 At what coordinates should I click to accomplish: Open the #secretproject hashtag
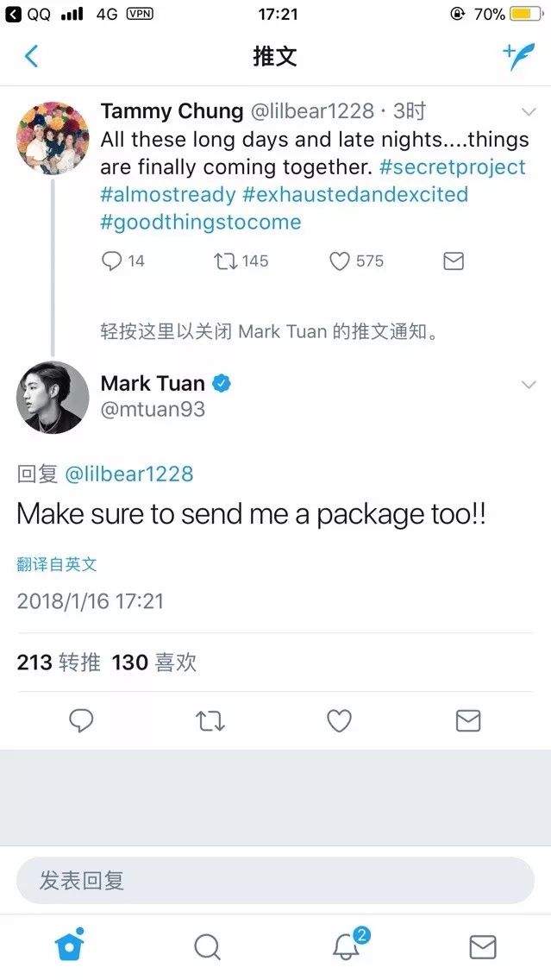[x=453, y=166]
